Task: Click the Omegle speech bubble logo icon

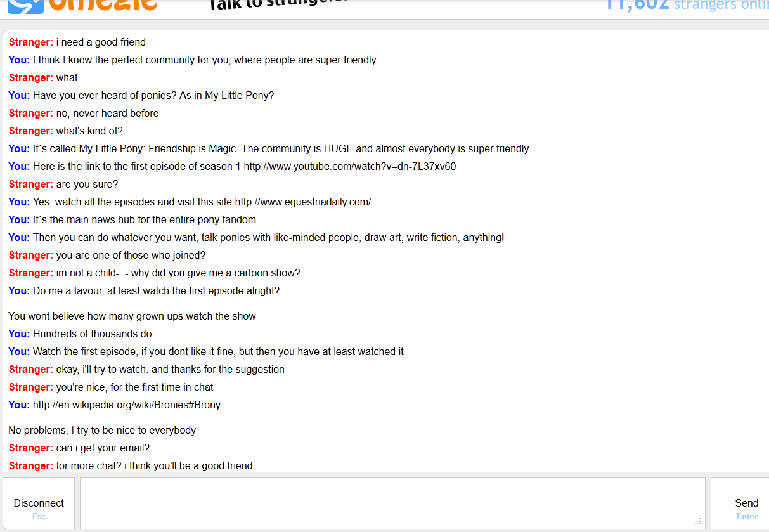Action: coord(25,5)
